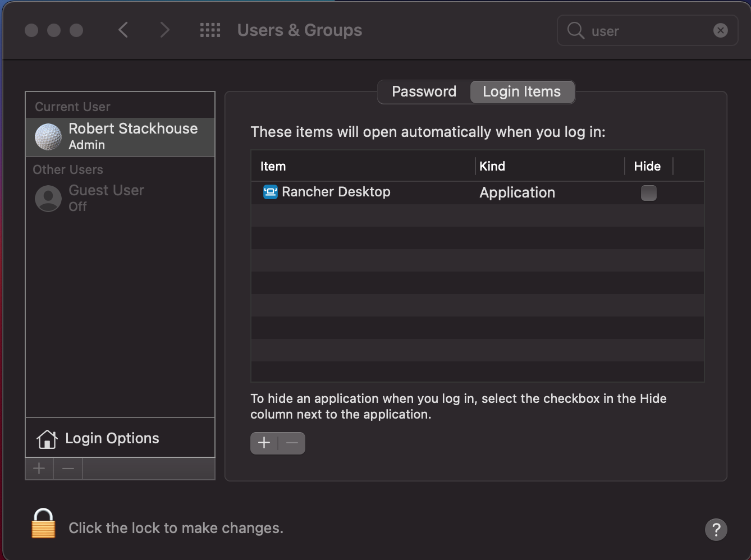Remove a user account with minus button
The height and width of the screenshot is (560, 751).
tap(67, 469)
